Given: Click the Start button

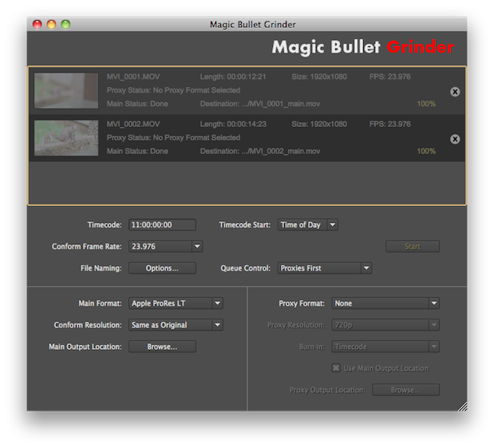Looking at the screenshot, I should pyautogui.click(x=413, y=246).
